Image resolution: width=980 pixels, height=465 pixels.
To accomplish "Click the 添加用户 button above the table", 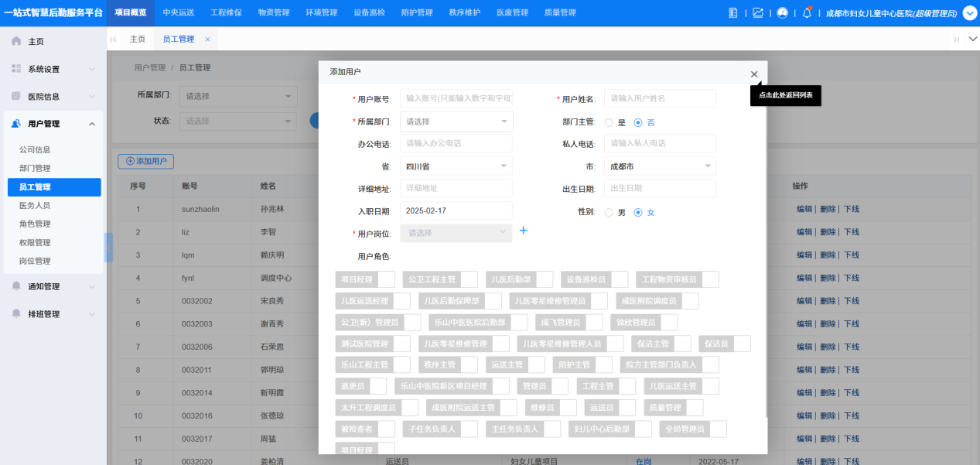I will 145,161.
